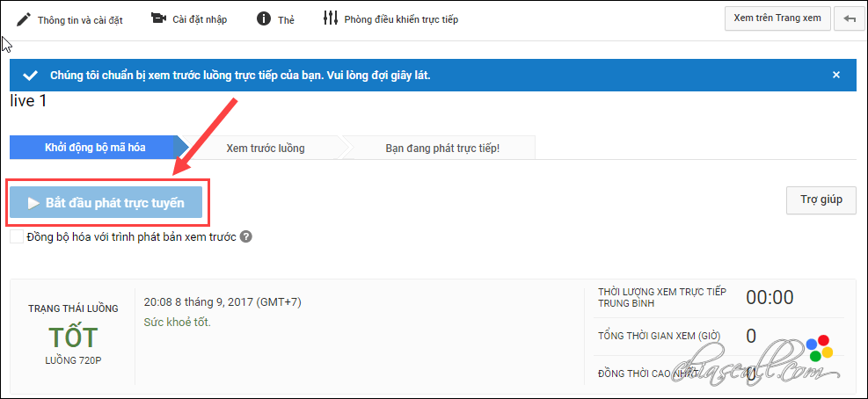Dismiss the blue notification banner with X
868x399 pixels.
[x=836, y=75]
